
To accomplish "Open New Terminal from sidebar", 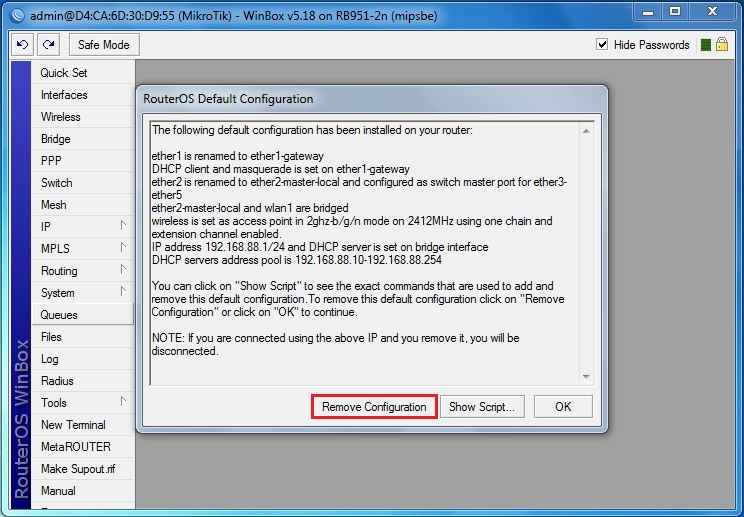I will 73,425.
